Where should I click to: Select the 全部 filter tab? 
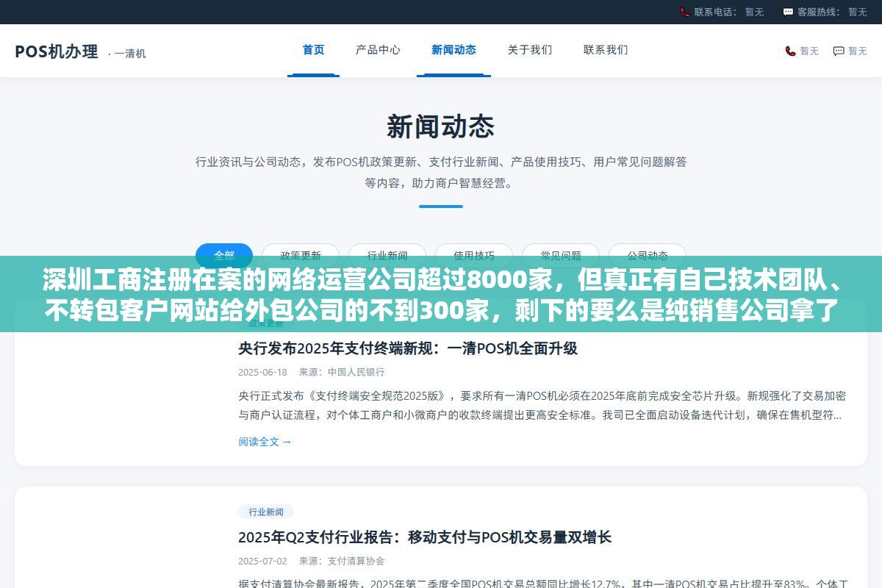coord(224,256)
